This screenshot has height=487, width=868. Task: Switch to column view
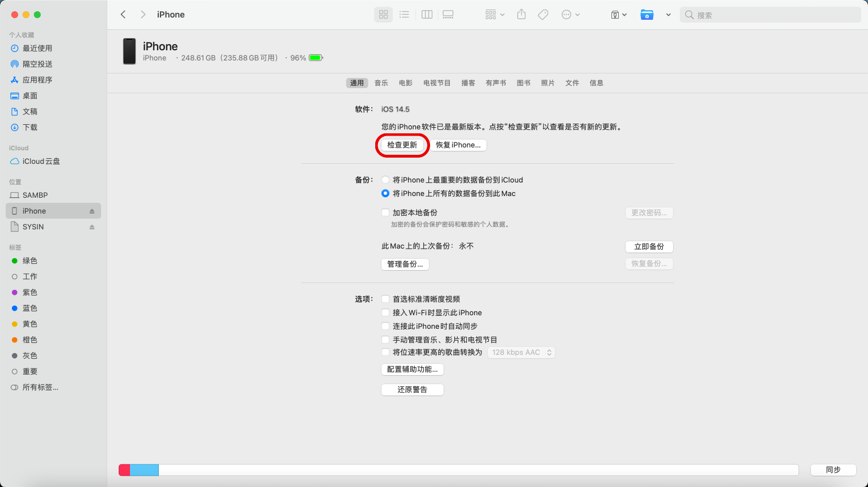[427, 15]
